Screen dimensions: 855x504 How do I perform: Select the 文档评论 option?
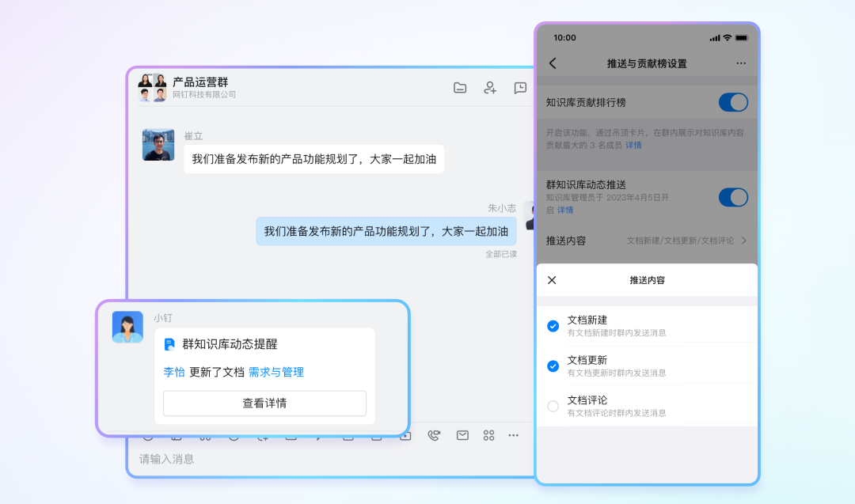553,406
